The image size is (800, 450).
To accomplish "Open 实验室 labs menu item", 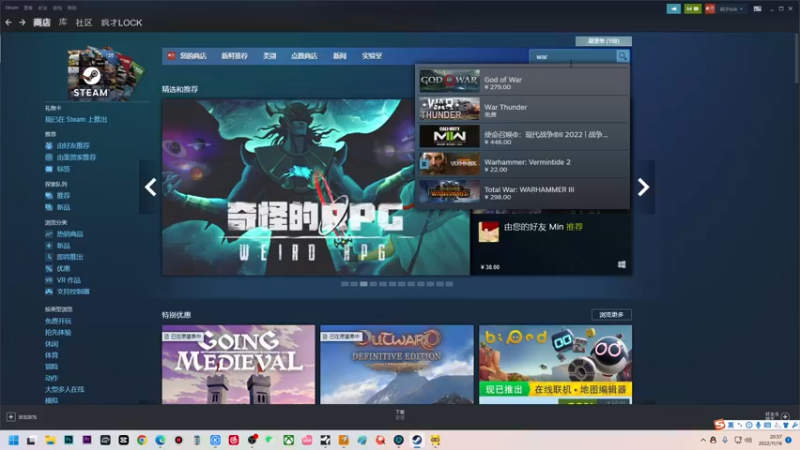I will (372, 56).
